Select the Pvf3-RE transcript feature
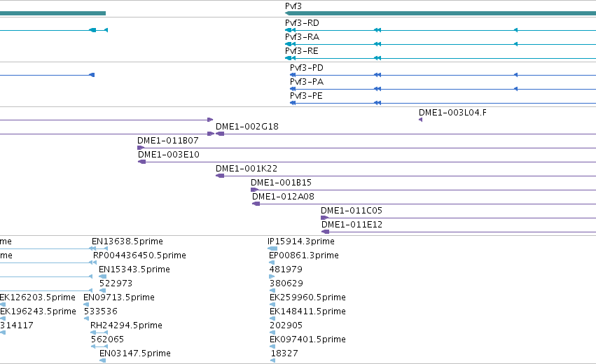This screenshot has width=596, height=364. coord(440,58)
